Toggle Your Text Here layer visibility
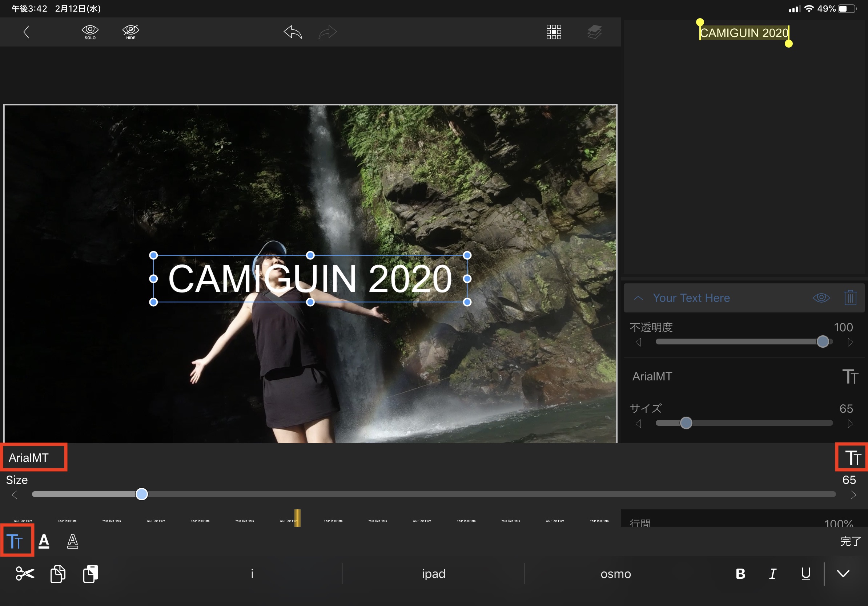This screenshot has width=868, height=606. [x=821, y=298]
